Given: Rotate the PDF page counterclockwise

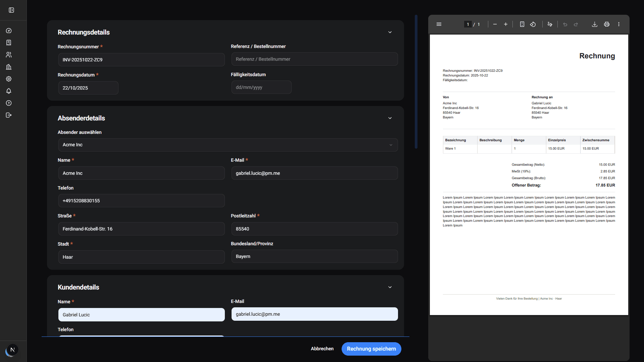Looking at the screenshot, I should click(533, 24).
